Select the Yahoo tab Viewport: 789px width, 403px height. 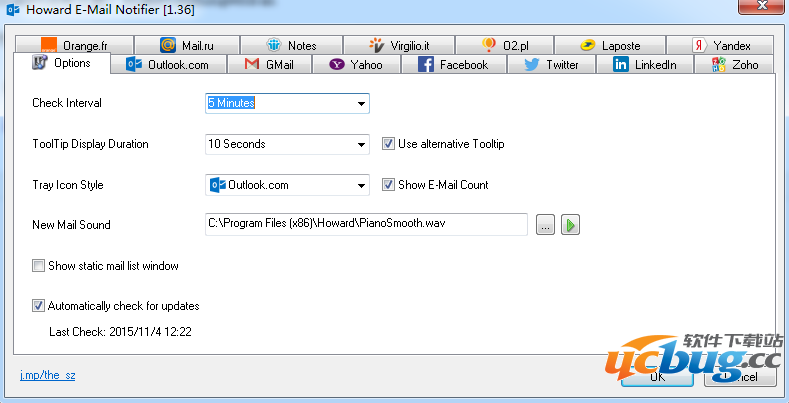(x=357, y=64)
